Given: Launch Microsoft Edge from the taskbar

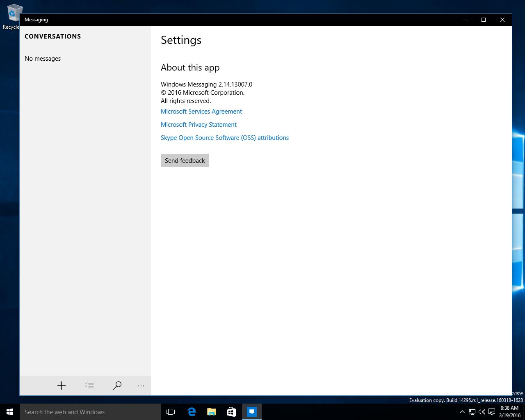Looking at the screenshot, I should [191, 412].
